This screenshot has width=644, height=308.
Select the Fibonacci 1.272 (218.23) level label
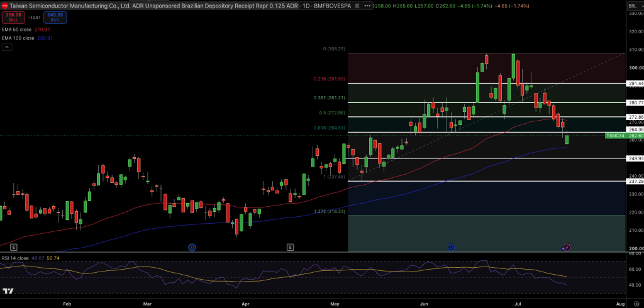[330, 211]
